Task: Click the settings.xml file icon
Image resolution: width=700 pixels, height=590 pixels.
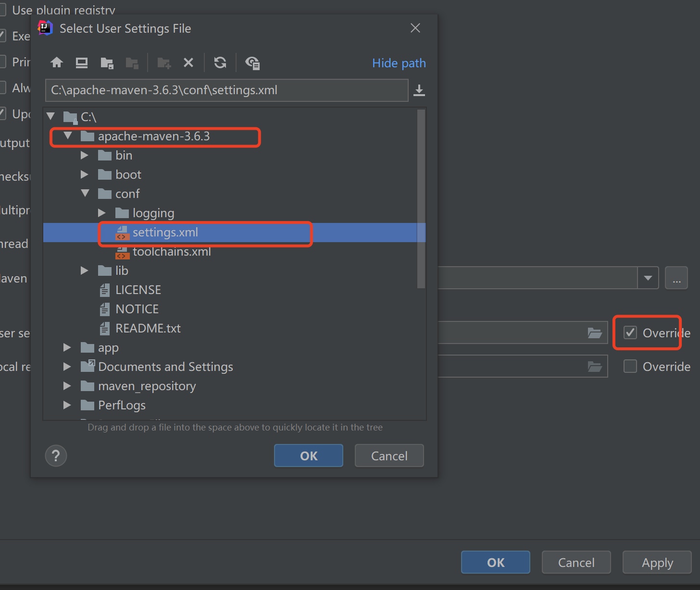Action: tap(122, 233)
